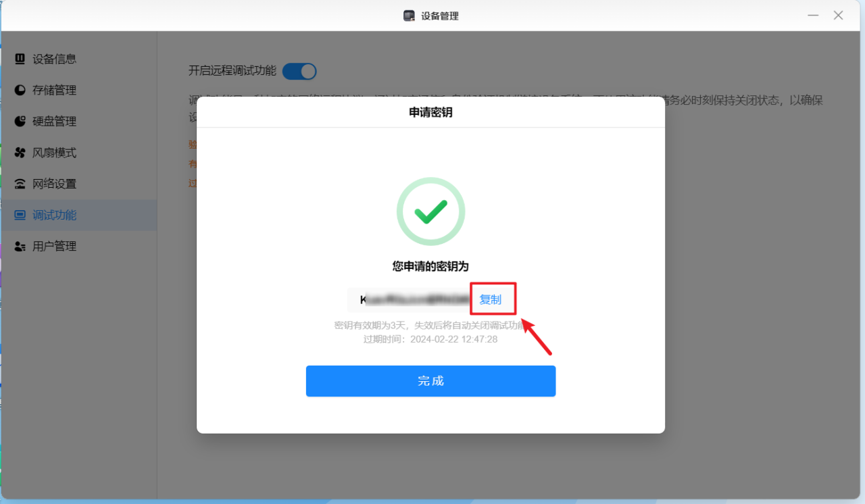Click the green checkmark success icon
865x504 pixels.
click(430, 211)
